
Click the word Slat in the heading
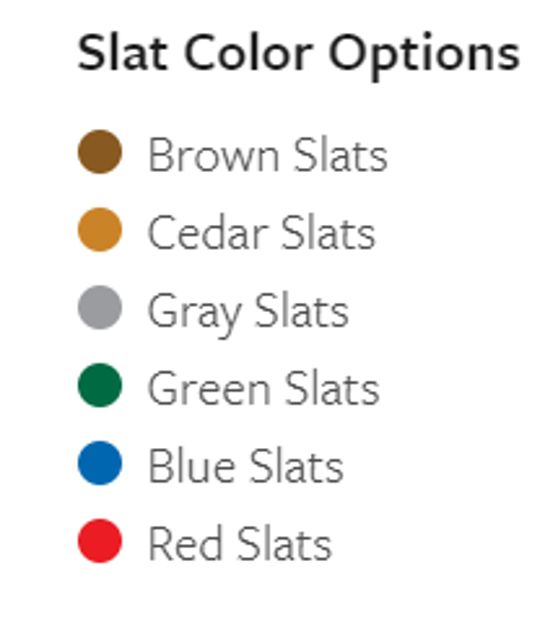point(123,53)
